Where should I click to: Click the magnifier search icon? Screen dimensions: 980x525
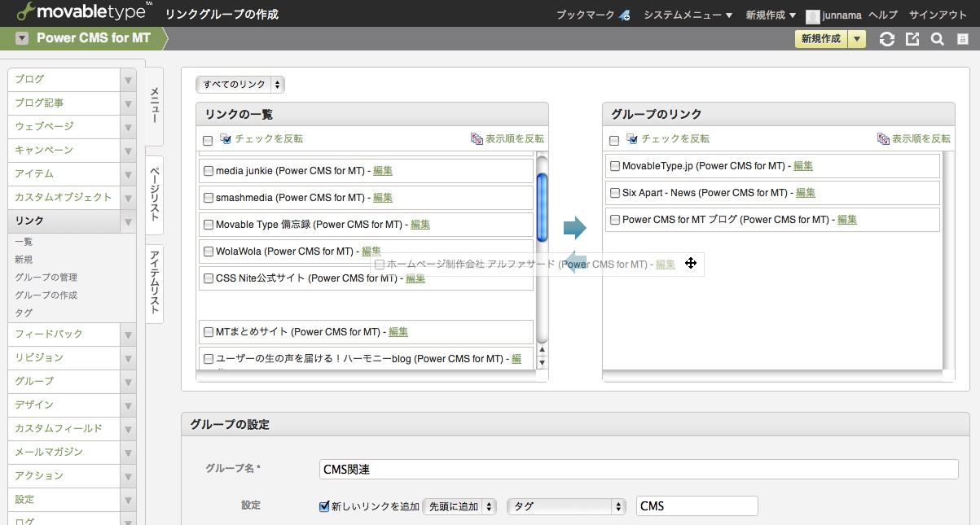coord(937,39)
